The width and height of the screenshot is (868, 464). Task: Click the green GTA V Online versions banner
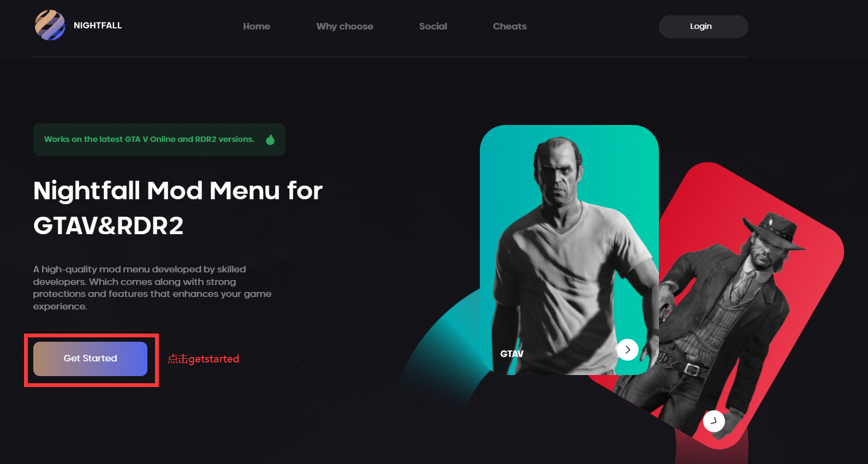click(159, 140)
